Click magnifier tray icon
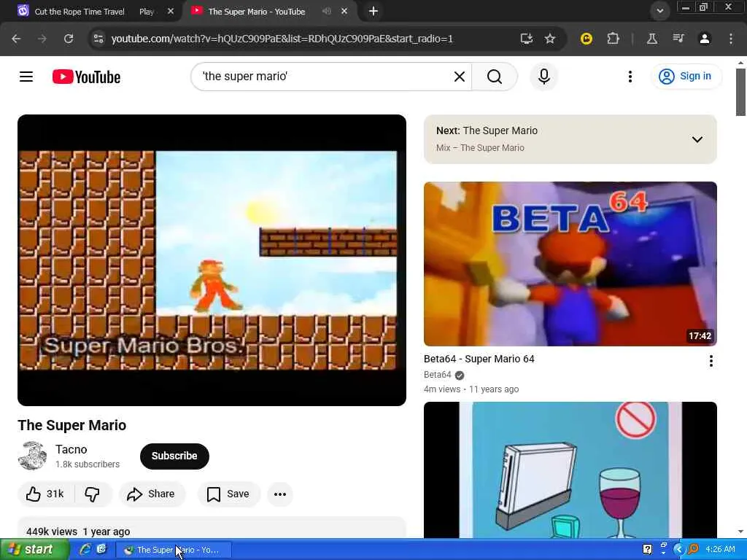Screen dimensions: 747x560 (x=693, y=550)
